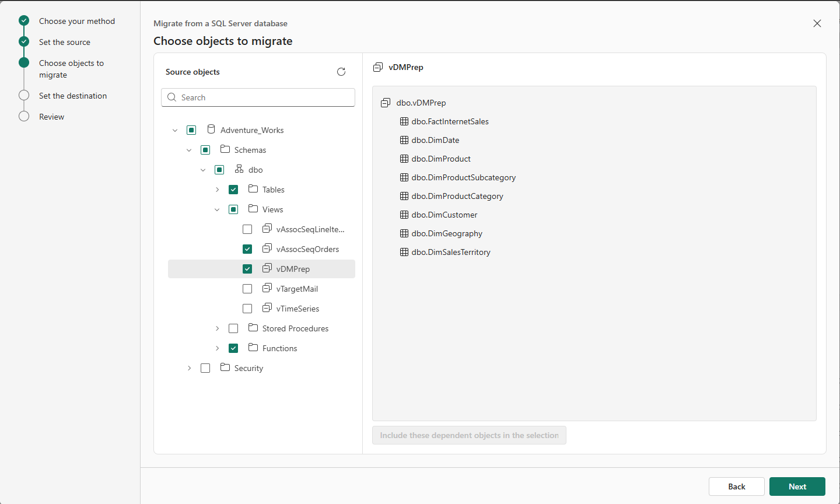Collapse the dbo schema node
This screenshot has width=840, height=504.
203,170
